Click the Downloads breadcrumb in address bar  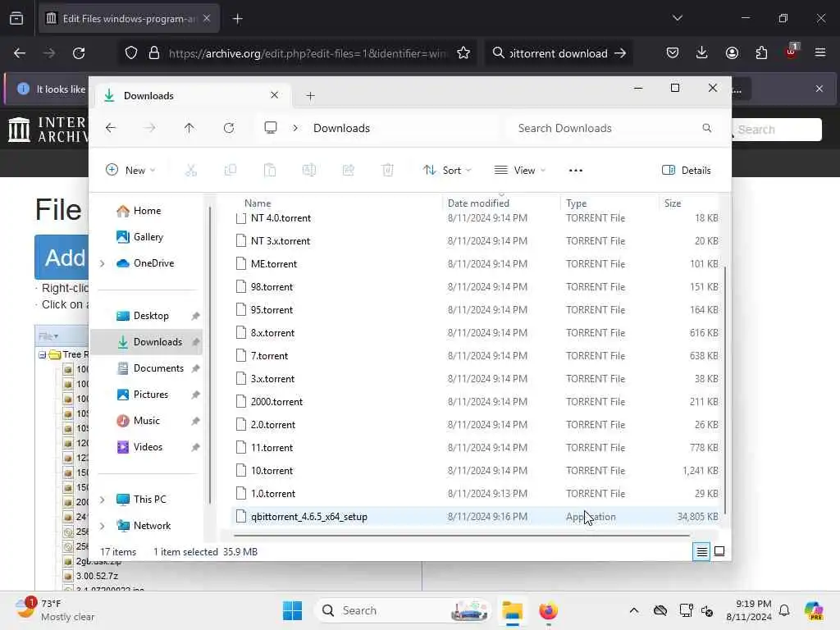tap(342, 128)
